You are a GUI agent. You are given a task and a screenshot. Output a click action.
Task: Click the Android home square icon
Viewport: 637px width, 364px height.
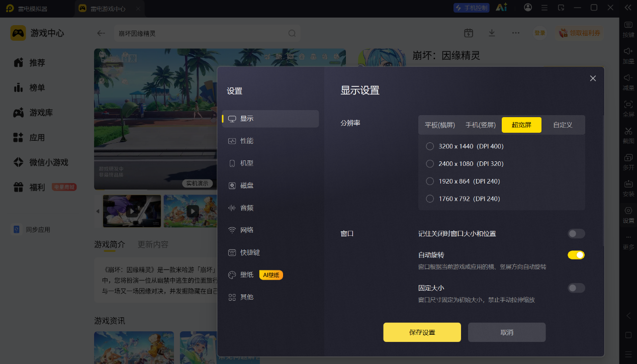click(x=628, y=335)
